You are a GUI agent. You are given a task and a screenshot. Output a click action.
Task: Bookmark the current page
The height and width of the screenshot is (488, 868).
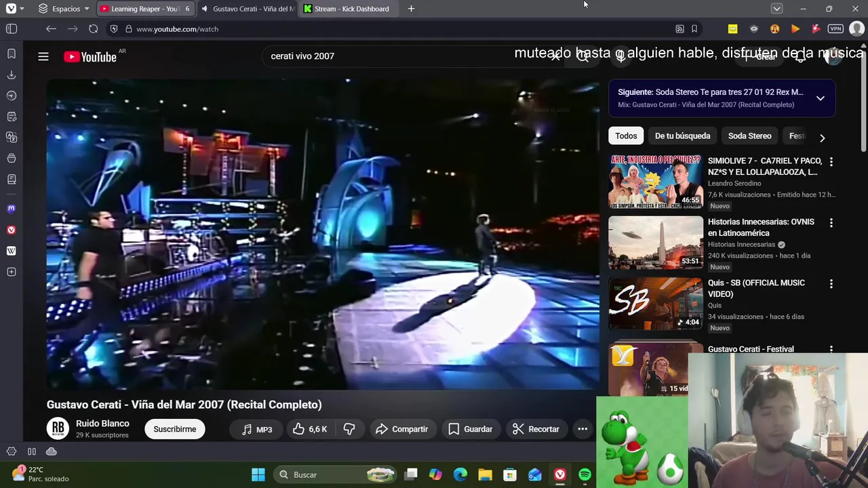[694, 29]
